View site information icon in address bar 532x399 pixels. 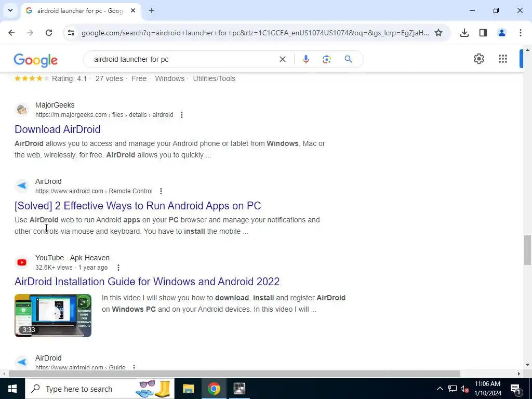pos(71,33)
